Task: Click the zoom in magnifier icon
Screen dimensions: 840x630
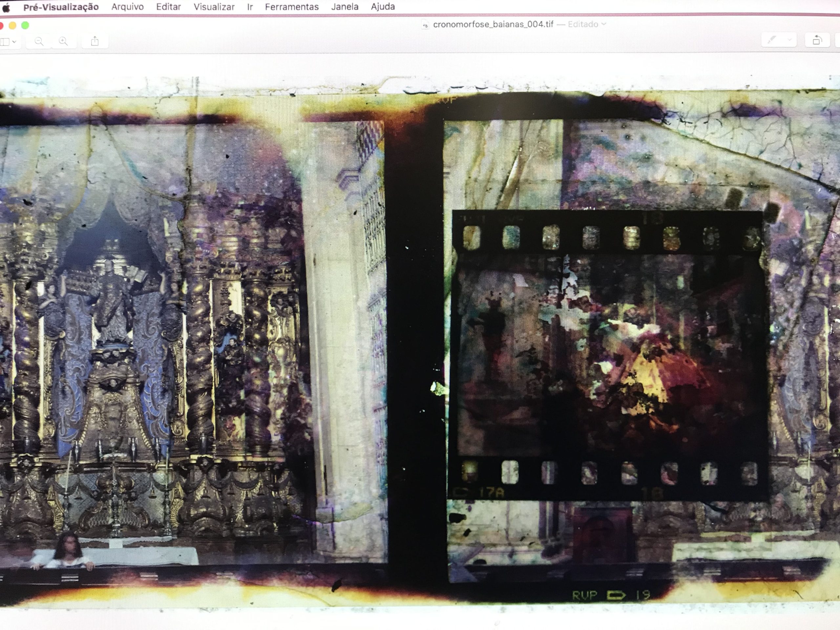Action: click(63, 41)
